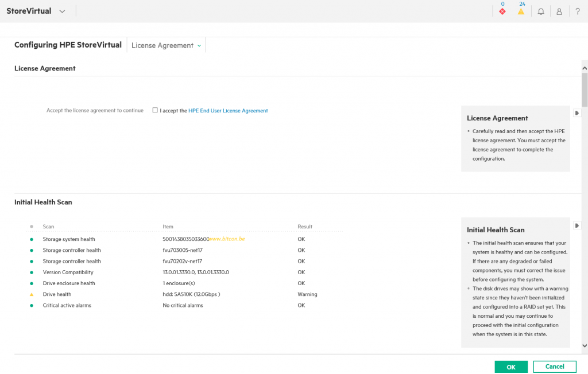Click the gray status column header dot
This screenshot has height=374, width=588.
tap(32, 227)
